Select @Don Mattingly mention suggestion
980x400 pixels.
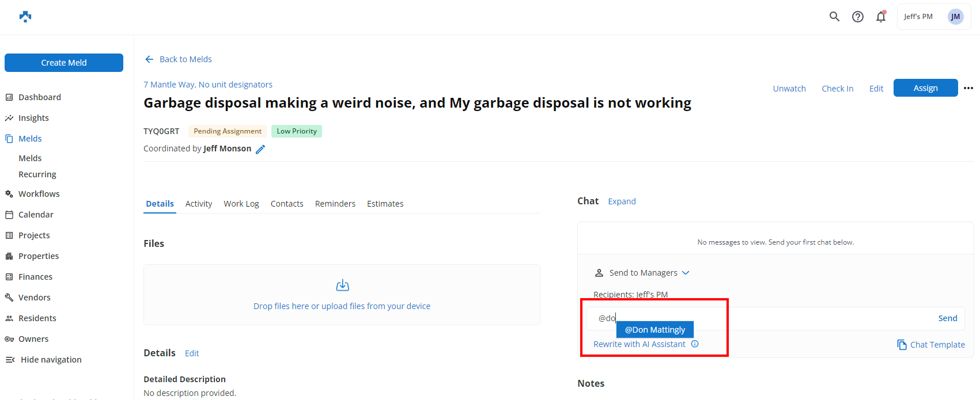point(655,330)
